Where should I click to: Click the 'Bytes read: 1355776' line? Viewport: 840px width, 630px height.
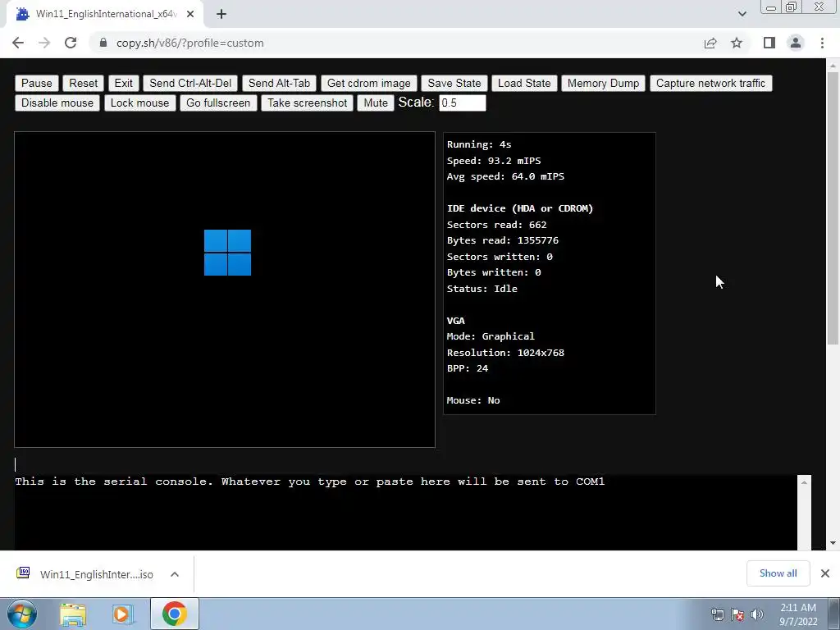pyautogui.click(x=503, y=240)
